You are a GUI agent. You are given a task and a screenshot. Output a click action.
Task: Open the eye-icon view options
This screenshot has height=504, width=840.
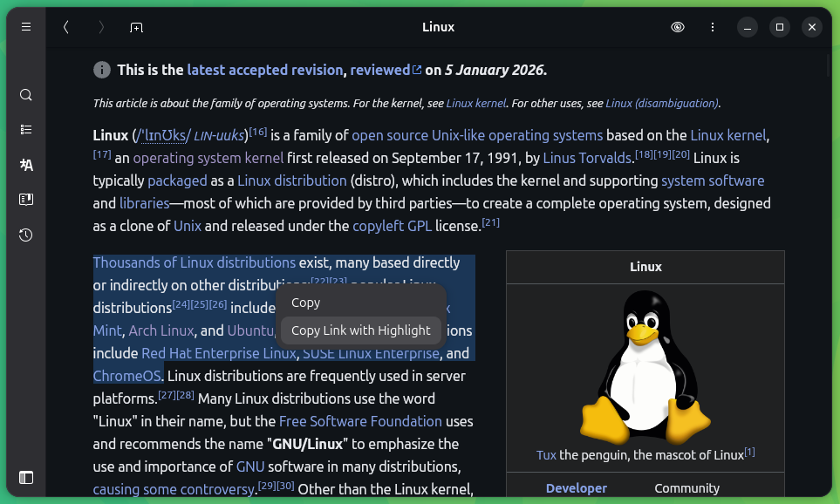[678, 27]
